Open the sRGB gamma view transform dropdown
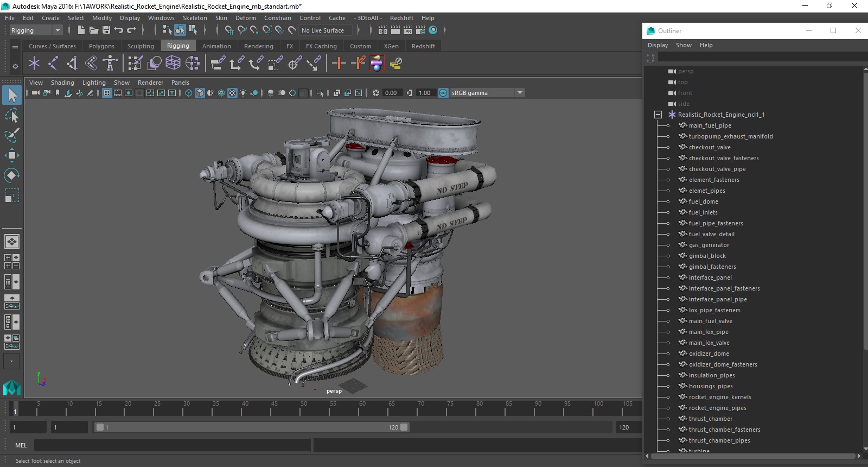The height and width of the screenshot is (467, 868). 520,93
